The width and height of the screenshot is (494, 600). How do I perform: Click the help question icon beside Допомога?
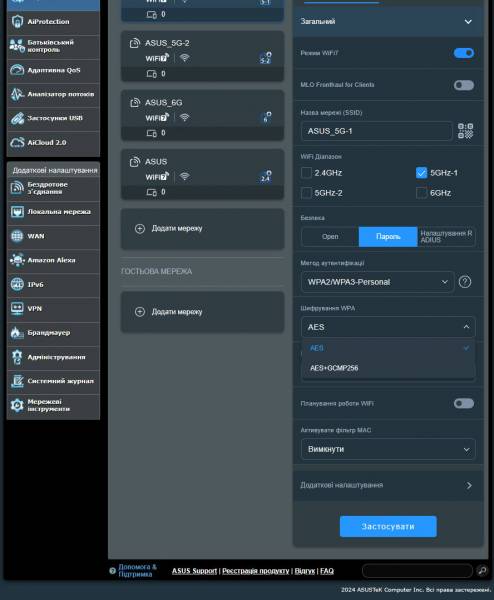tap(112, 571)
